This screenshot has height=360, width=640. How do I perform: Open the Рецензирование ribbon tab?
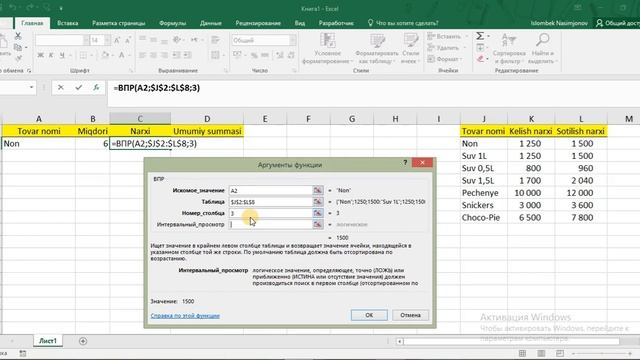click(x=258, y=23)
